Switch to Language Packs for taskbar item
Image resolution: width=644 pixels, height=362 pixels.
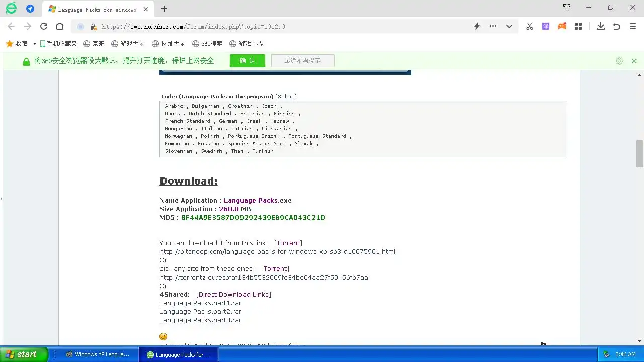point(179,354)
